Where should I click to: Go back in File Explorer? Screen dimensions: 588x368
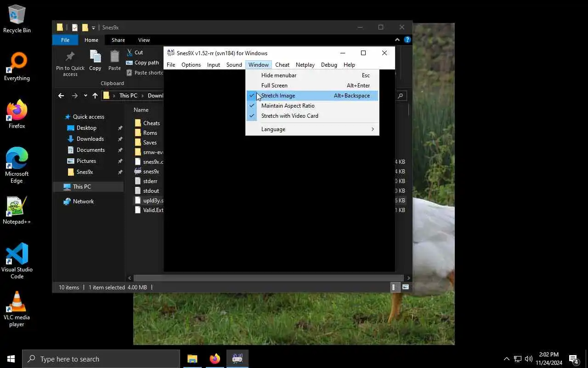[61, 96]
